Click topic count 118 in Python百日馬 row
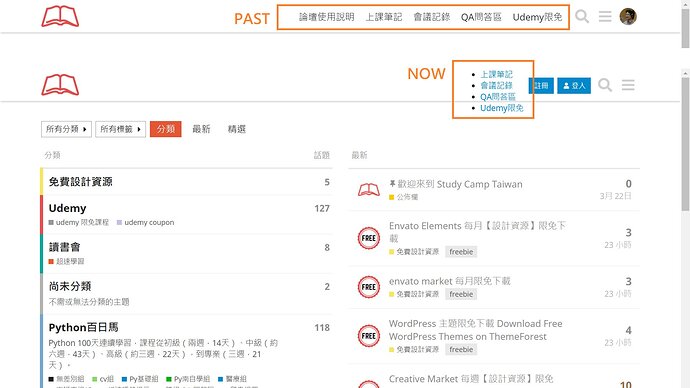Screen dimensions: 690x388 (322, 328)
